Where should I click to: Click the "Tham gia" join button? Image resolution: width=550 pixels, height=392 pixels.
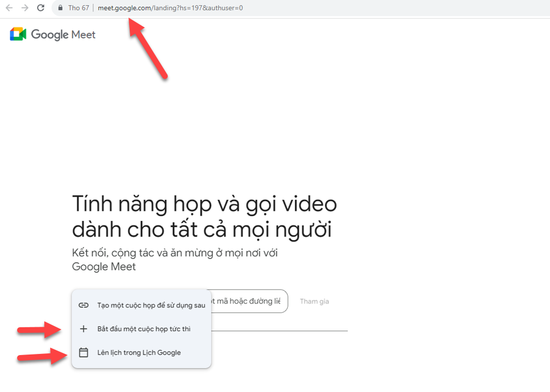pos(315,301)
